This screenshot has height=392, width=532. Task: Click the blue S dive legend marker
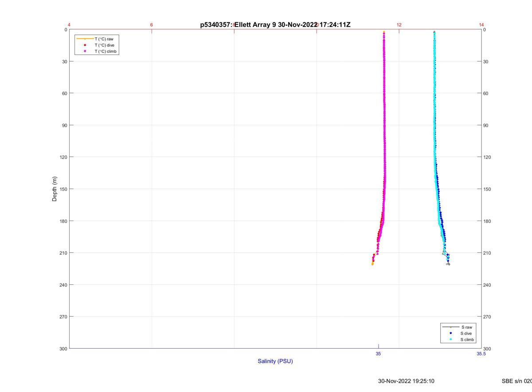(451, 333)
